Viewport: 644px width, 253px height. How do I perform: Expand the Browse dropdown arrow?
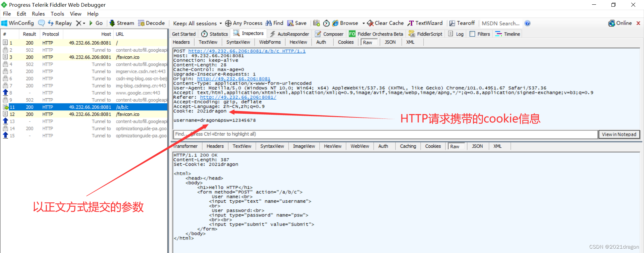coord(364,23)
